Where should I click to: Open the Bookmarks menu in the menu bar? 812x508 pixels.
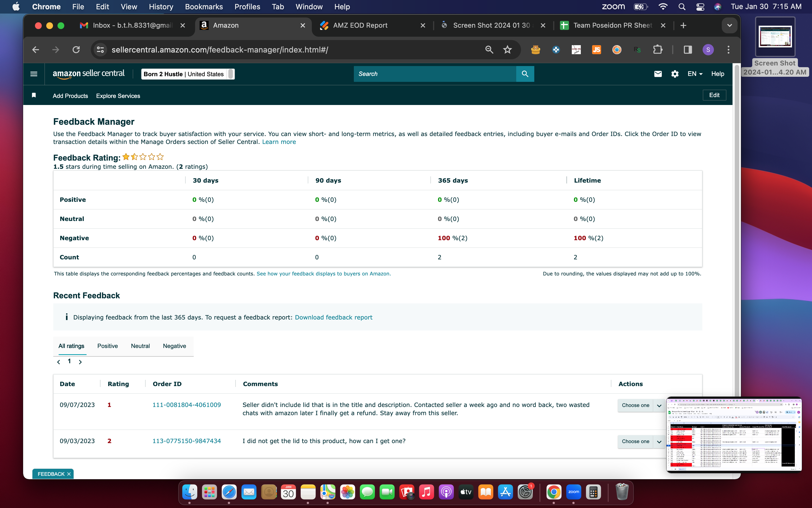[204, 7]
